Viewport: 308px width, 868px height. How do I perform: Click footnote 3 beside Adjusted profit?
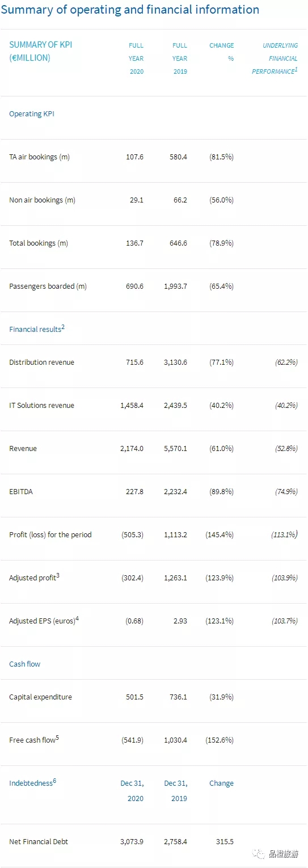pyautogui.click(x=58, y=576)
